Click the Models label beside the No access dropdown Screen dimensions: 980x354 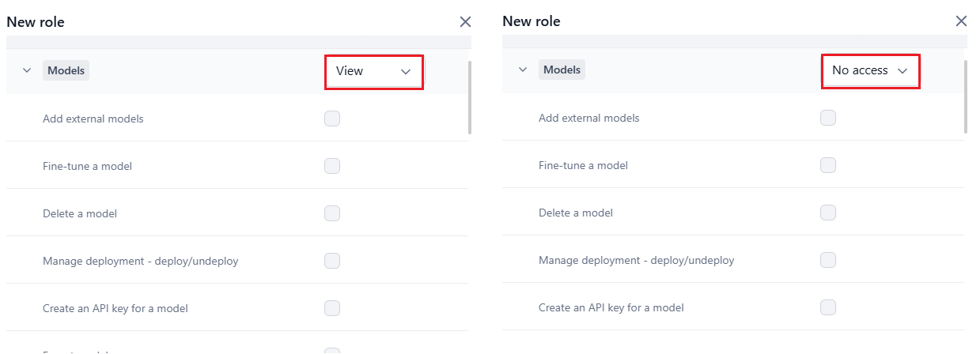tap(562, 70)
